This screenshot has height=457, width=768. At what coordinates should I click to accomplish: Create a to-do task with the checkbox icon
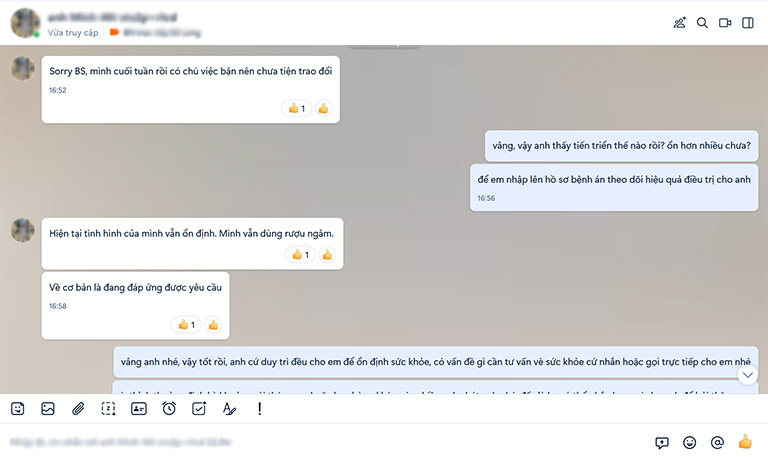(x=199, y=409)
